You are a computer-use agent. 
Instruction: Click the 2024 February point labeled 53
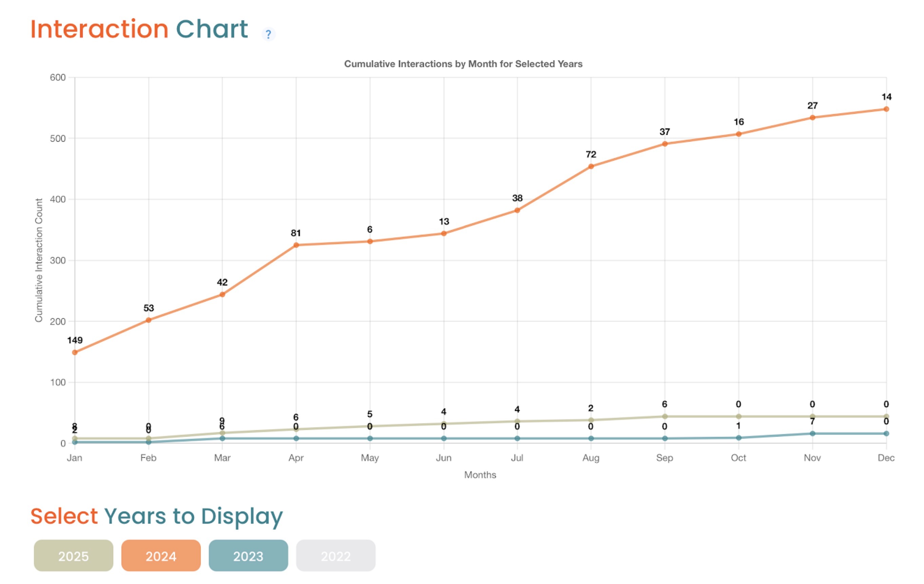tap(149, 320)
